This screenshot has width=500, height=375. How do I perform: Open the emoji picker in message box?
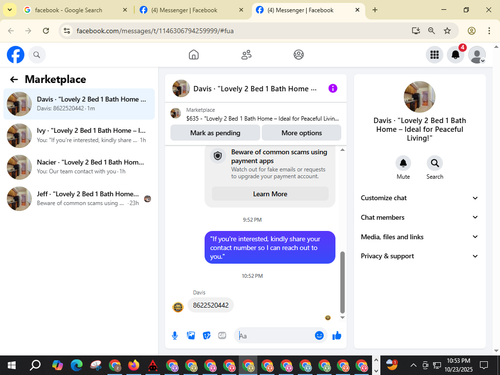click(x=319, y=335)
